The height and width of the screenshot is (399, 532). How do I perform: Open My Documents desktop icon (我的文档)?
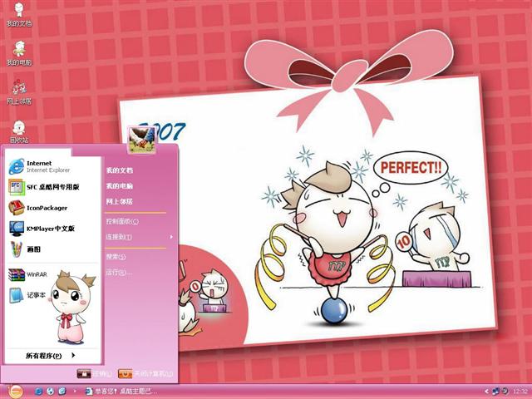click(19, 14)
